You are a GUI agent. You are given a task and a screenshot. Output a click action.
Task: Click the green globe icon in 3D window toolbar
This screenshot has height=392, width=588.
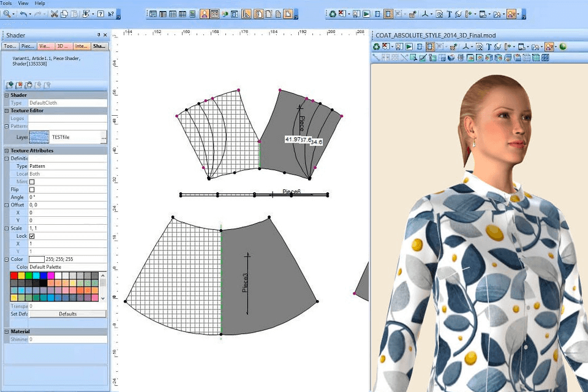coord(562,47)
